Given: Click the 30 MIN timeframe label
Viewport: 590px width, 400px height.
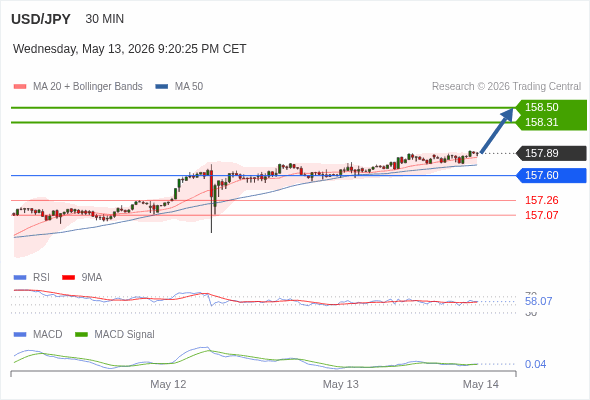Looking at the screenshot, I should pos(105,19).
